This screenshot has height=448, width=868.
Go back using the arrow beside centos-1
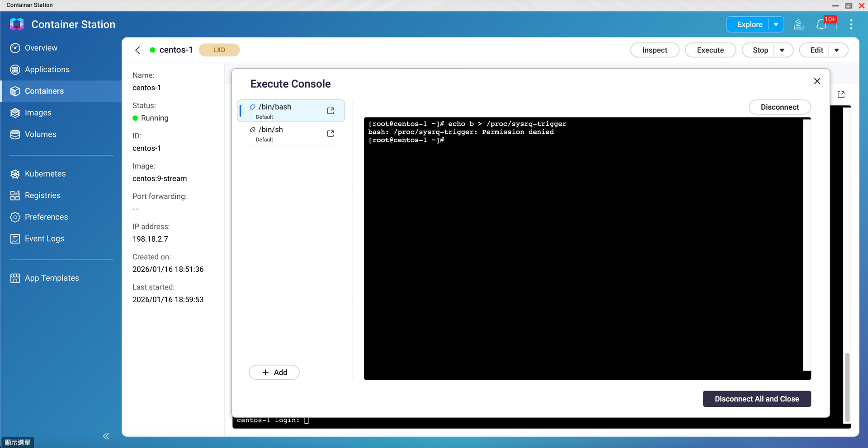pyautogui.click(x=138, y=50)
